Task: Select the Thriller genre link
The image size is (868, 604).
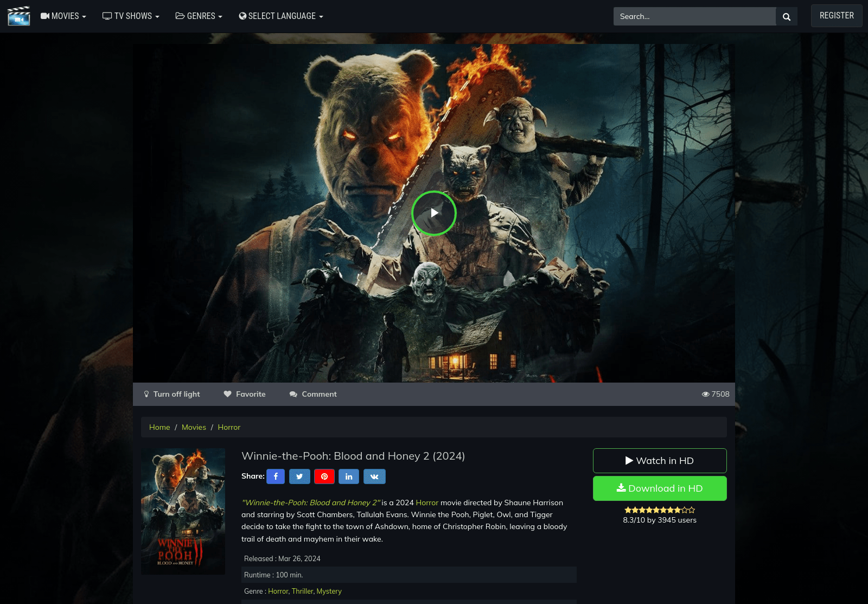Action: pos(302,591)
